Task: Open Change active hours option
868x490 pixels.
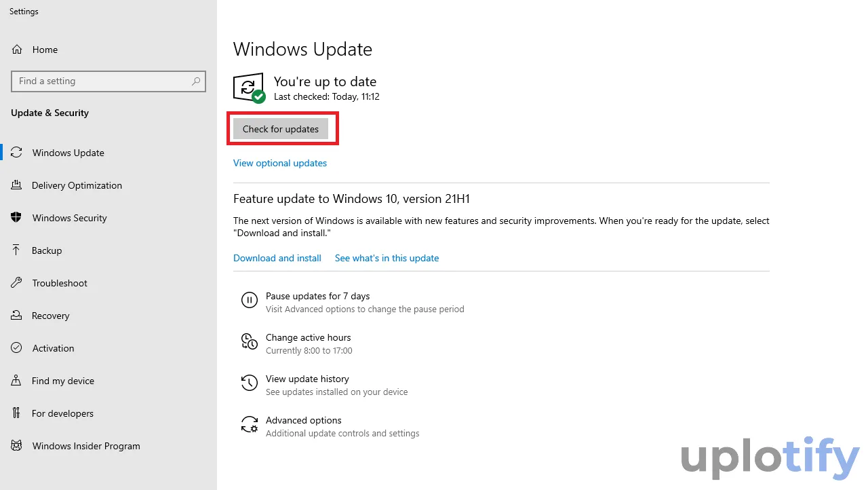Action: pos(309,337)
